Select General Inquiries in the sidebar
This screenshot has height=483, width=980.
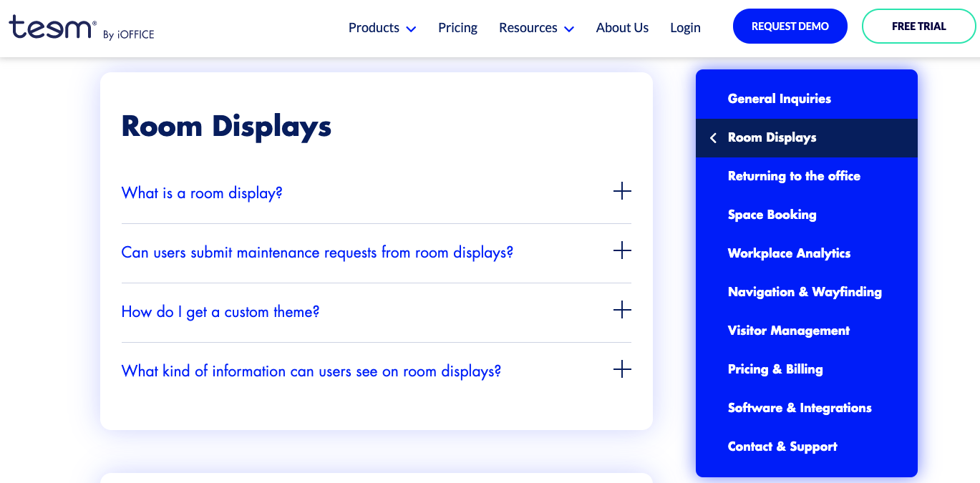click(779, 99)
